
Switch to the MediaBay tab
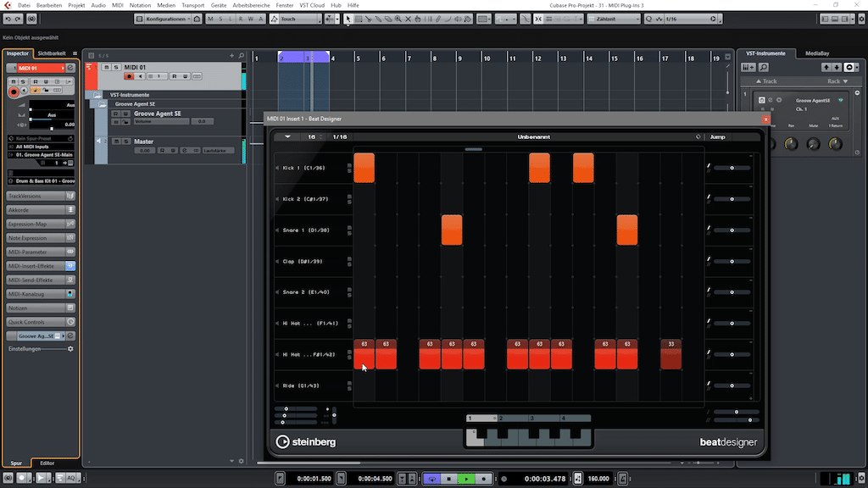[x=817, y=53]
